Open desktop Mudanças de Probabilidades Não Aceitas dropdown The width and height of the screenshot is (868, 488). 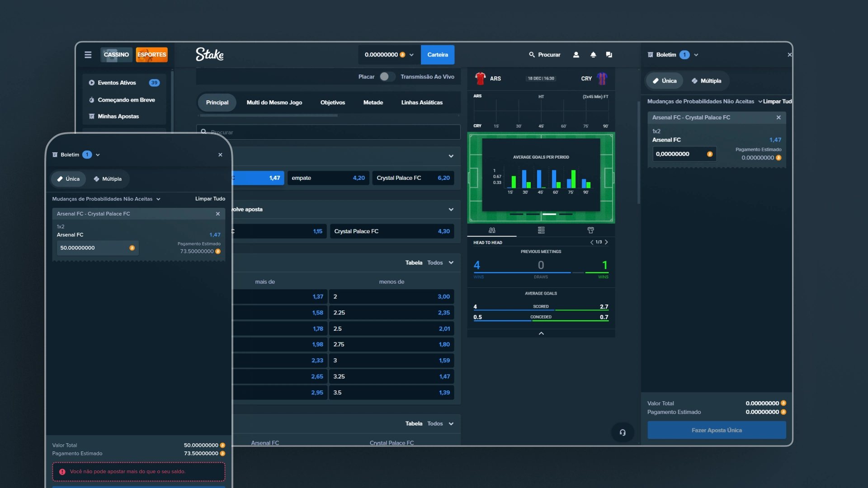click(x=705, y=101)
